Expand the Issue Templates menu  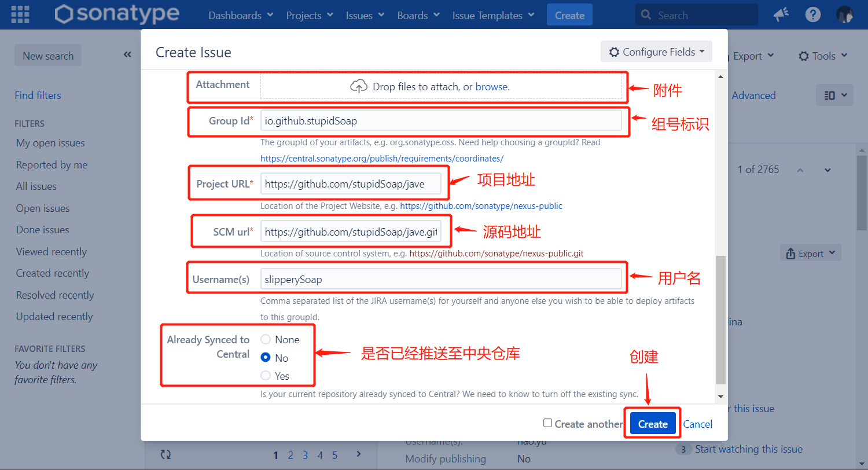click(493, 15)
